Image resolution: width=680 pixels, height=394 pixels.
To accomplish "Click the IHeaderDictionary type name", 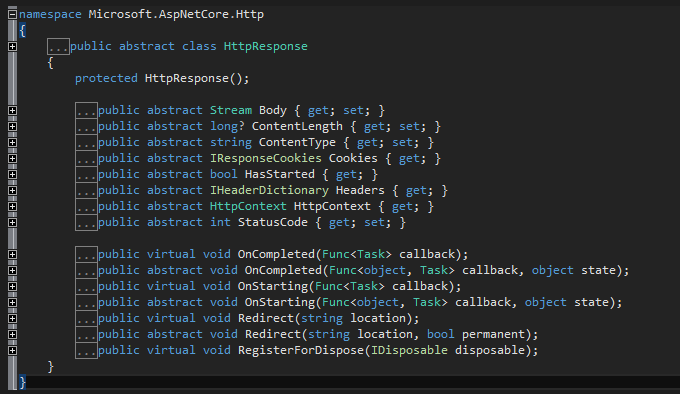I will pos(269,191).
